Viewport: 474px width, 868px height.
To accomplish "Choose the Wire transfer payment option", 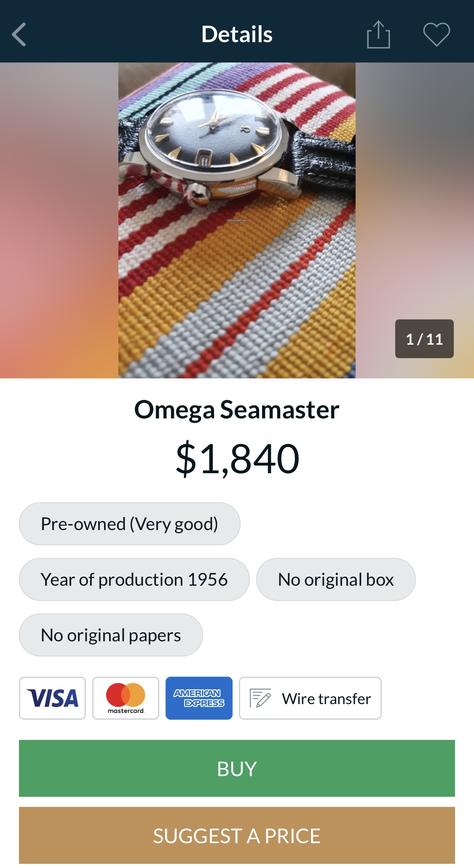I will pyautogui.click(x=326, y=699).
